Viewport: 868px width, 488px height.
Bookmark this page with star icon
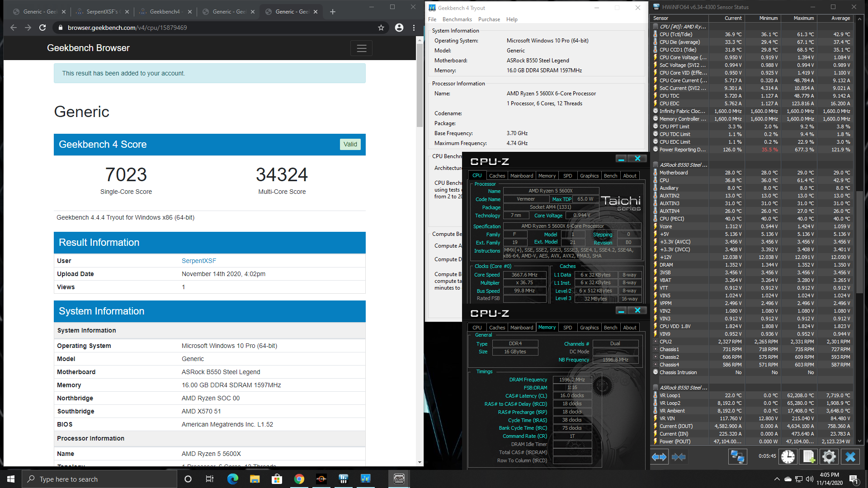click(x=381, y=28)
